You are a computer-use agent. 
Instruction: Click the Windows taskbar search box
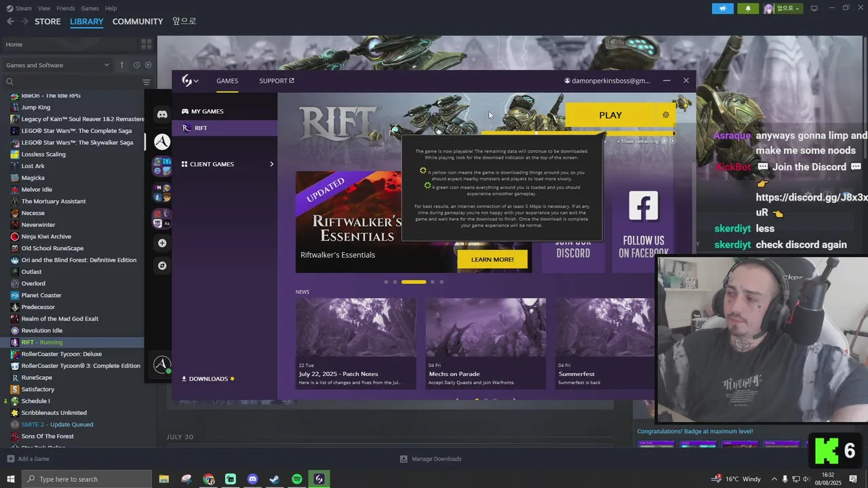coord(87,479)
